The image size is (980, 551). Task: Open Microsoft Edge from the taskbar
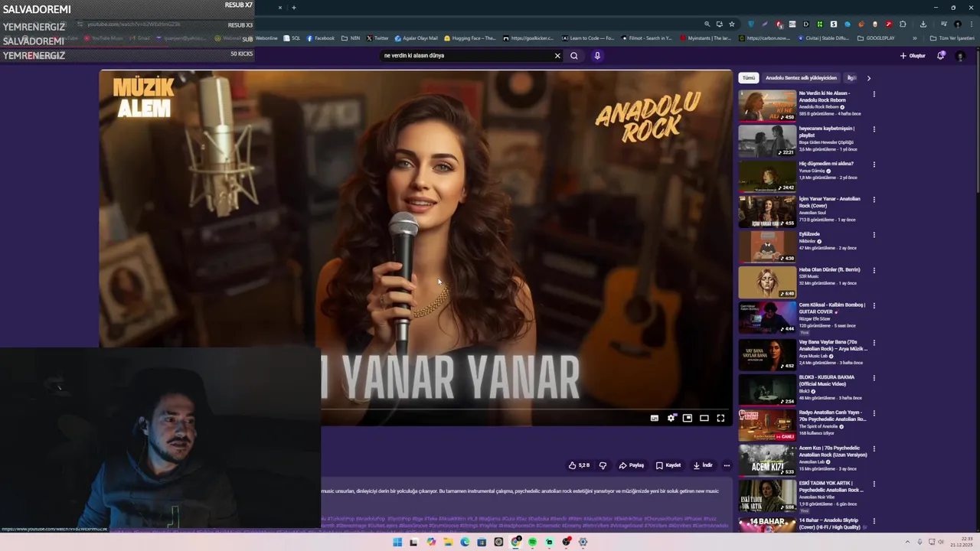(465, 543)
